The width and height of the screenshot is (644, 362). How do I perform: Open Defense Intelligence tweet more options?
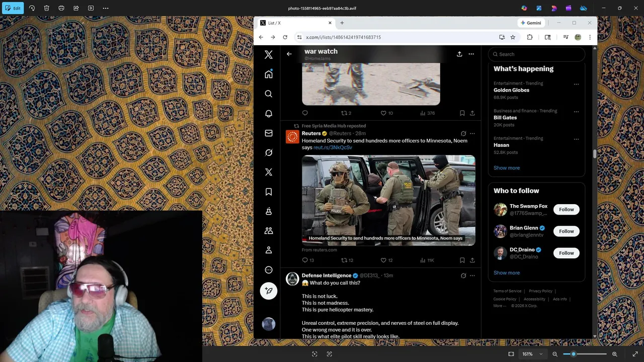click(x=472, y=276)
